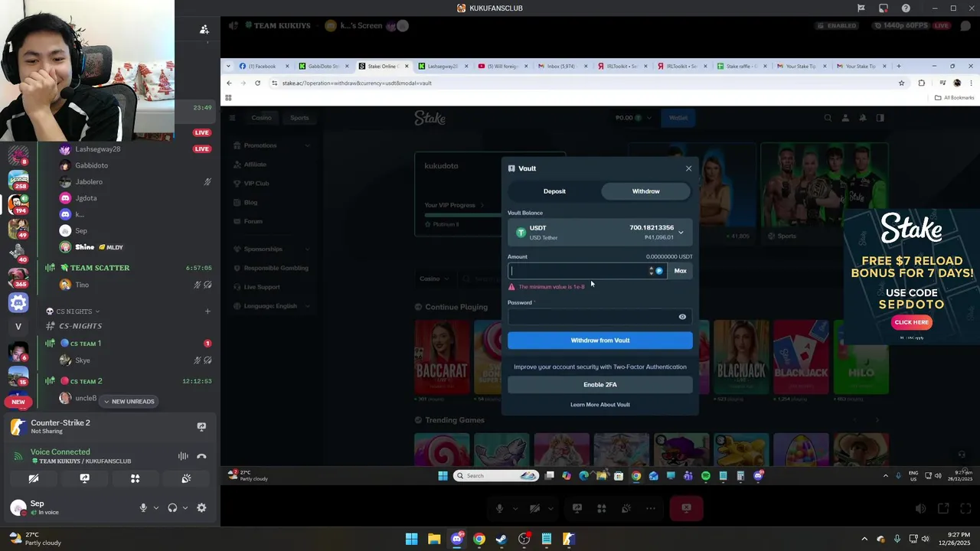Switch to the Facebook browser tab

[x=262, y=67]
